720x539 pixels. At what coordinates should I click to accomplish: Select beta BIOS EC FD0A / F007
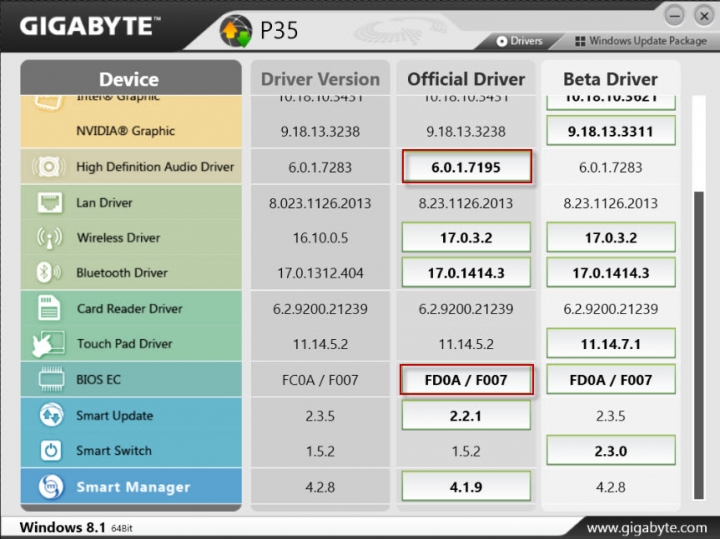click(611, 380)
